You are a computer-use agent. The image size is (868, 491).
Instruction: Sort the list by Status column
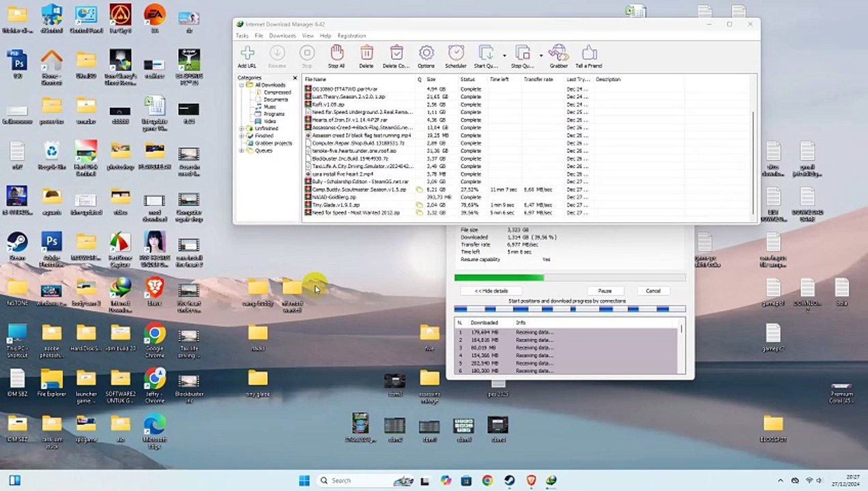(x=473, y=79)
